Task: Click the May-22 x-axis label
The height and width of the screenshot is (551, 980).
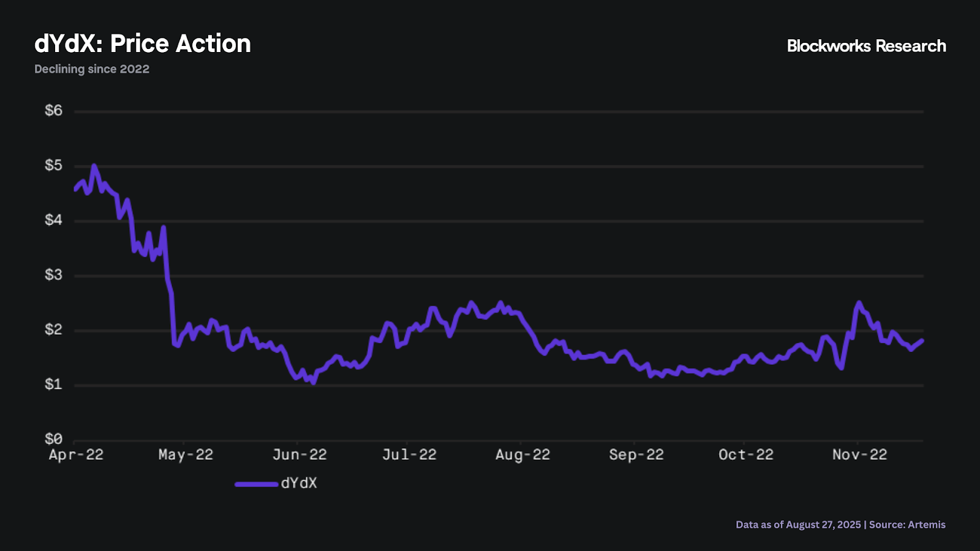Action: point(186,455)
